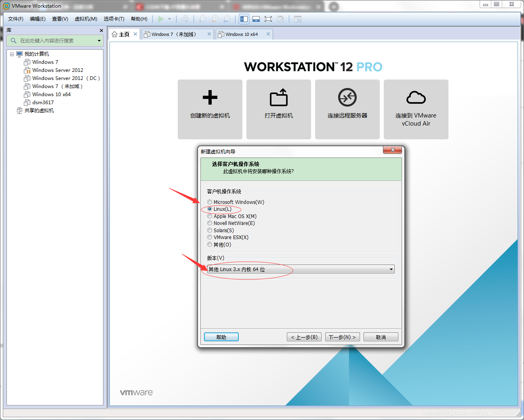Open the 选项卡(T) menu

click(x=114, y=19)
